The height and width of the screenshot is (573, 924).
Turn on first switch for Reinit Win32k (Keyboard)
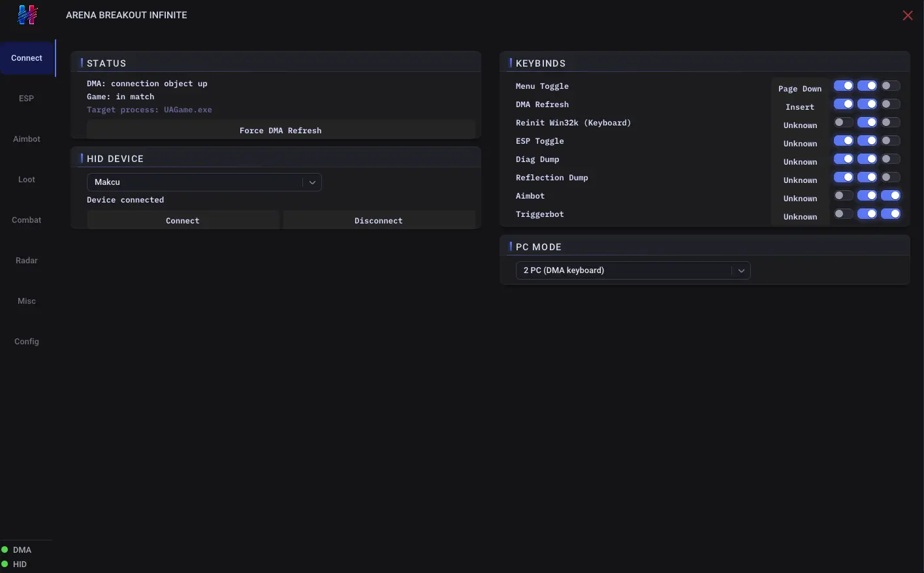(x=844, y=122)
